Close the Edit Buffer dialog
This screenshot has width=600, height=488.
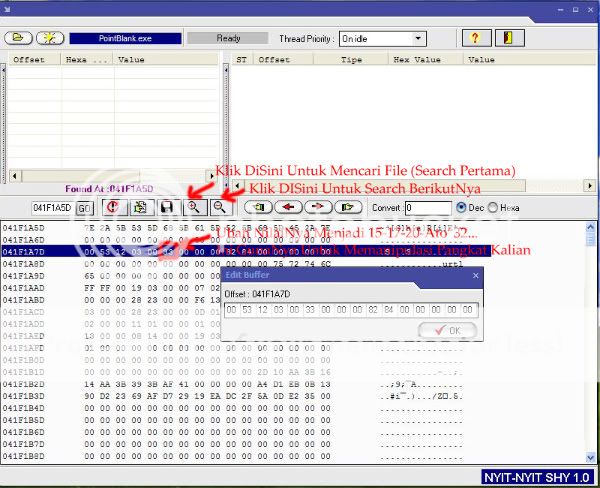point(475,275)
